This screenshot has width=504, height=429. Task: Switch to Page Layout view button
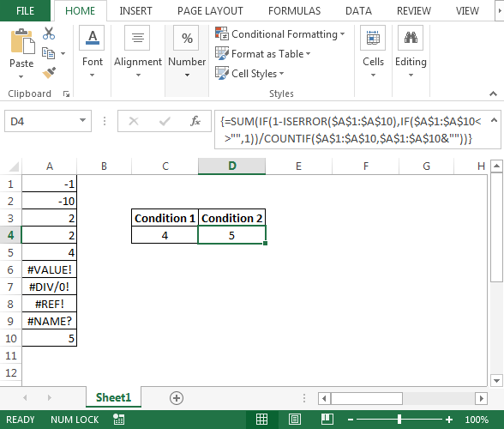point(295,420)
